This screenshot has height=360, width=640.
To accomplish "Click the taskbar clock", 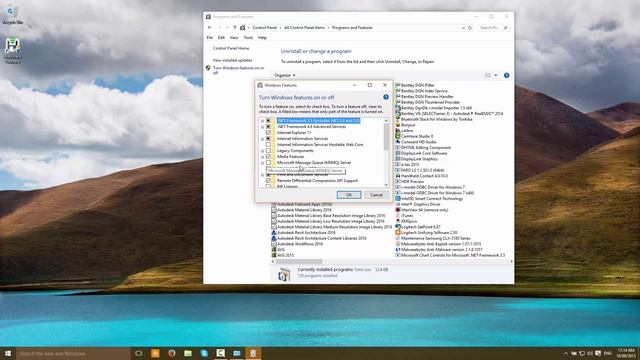I will click(x=626, y=353).
